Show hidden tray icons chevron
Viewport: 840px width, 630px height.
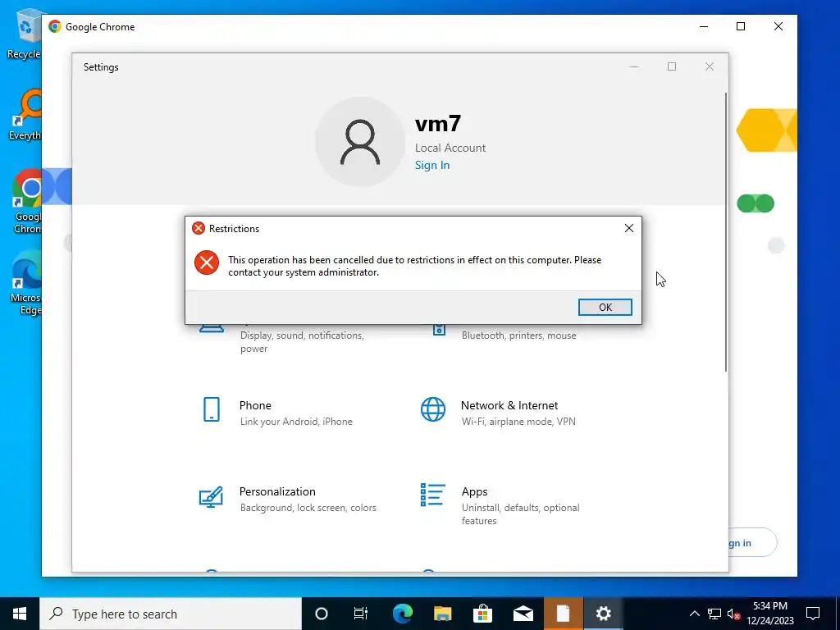[694, 614]
